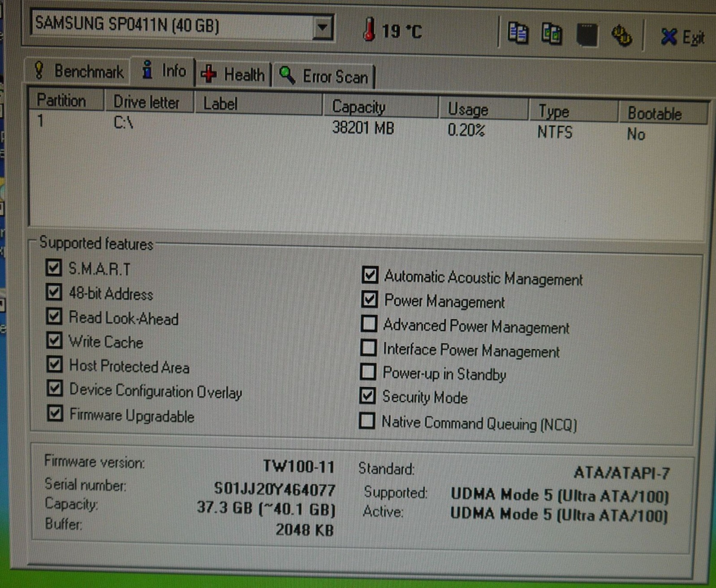This screenshot has height=588, width=716.
Task: Click the Type column header
Action: [x=573, y=112]
